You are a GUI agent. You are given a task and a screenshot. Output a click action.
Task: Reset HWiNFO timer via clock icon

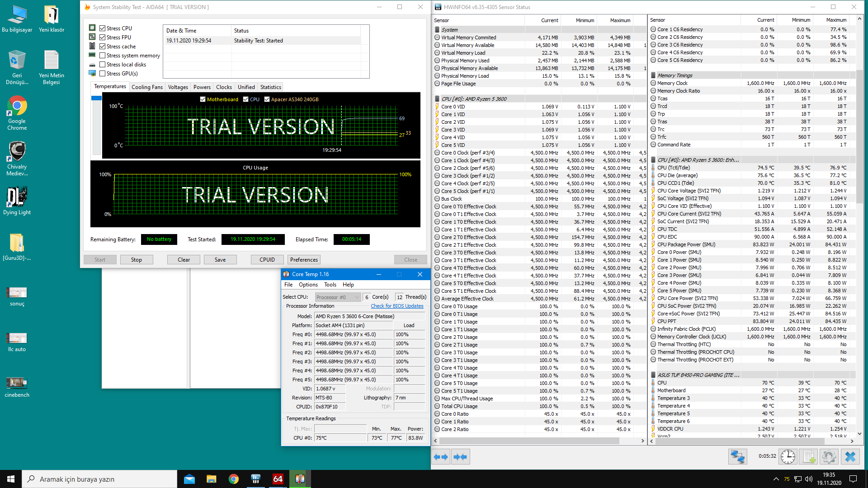pos(788,457)
